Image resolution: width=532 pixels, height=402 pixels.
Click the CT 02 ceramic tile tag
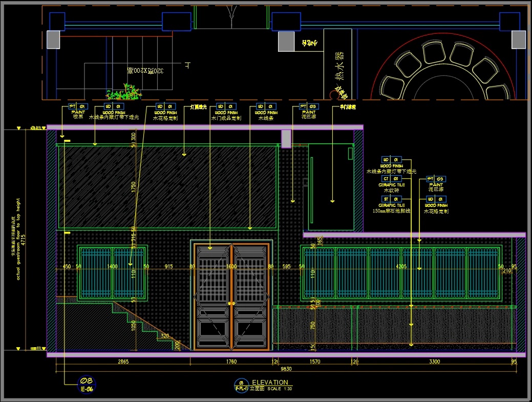coord(392,179)
